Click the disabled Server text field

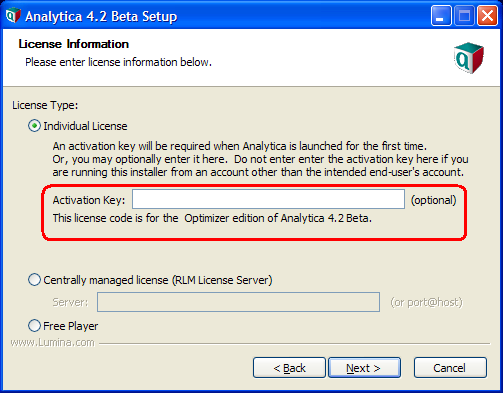238,302
